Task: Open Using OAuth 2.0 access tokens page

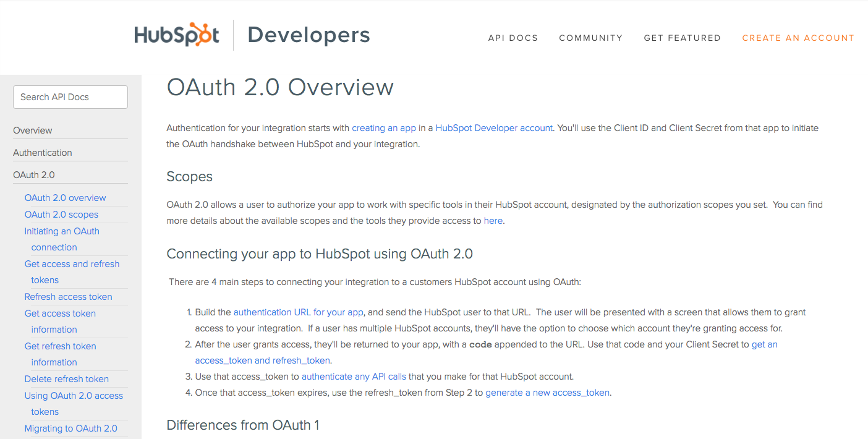Action: point(74,404)
